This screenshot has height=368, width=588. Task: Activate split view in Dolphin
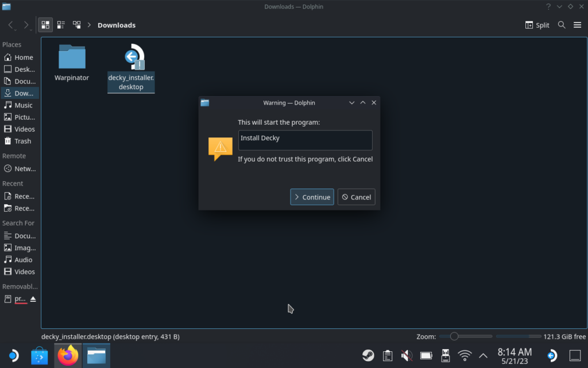click(536, 25)
